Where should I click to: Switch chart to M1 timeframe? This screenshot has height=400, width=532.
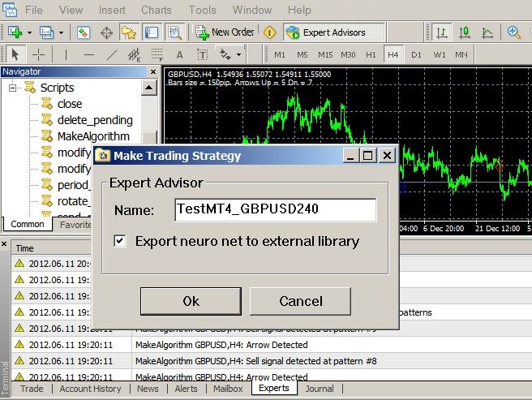point(280,54)
